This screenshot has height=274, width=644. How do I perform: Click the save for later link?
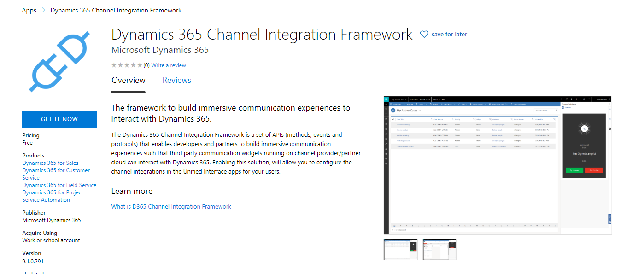449,35
